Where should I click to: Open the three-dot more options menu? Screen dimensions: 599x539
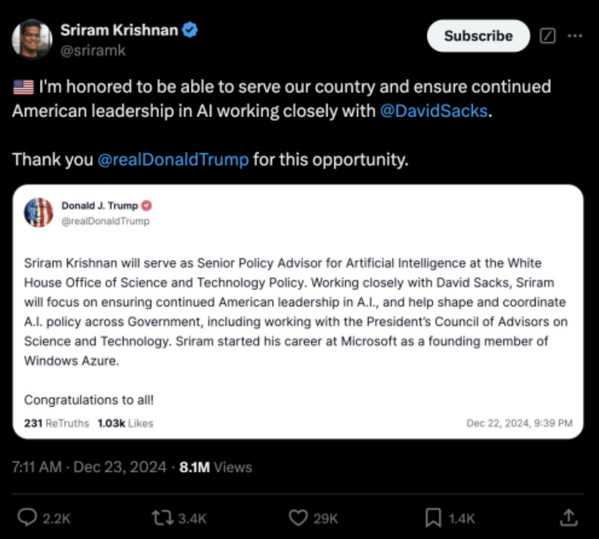click(x=575, y=36)
